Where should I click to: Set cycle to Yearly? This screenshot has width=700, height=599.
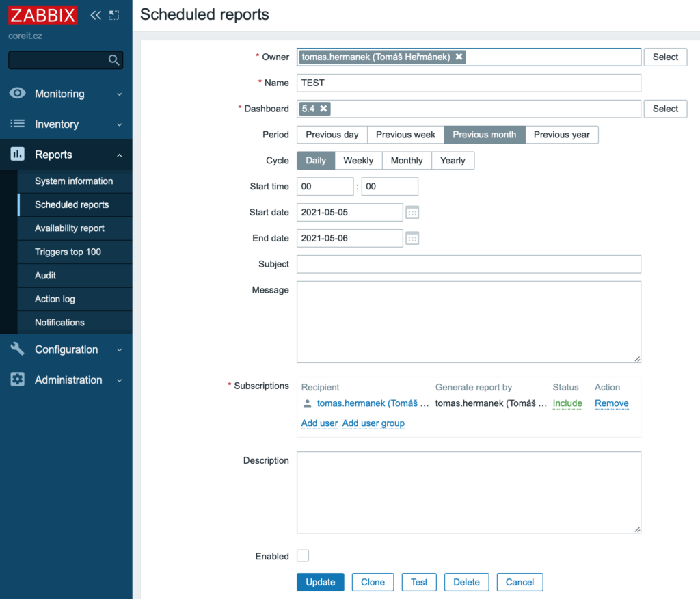453,161
